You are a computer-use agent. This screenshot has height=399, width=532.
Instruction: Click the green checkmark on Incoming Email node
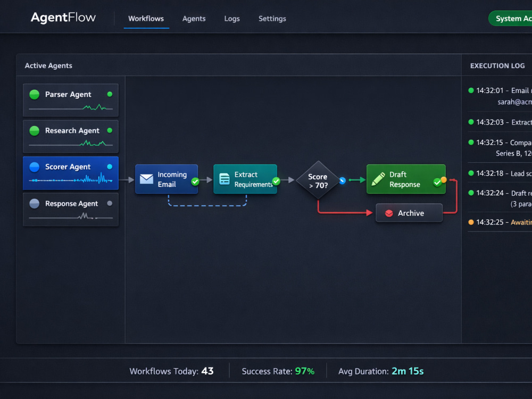point(195,181)
